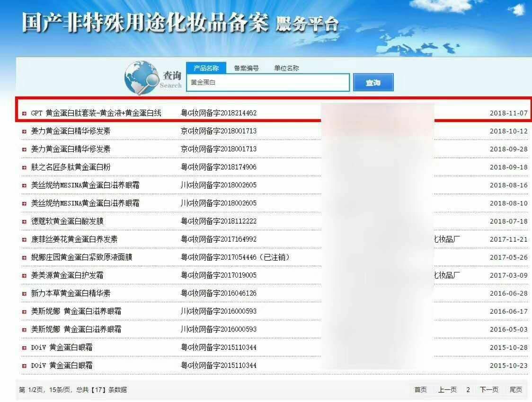Viewport: 532px width, 402px height.
Task: Open 妮娜庄园黄金蛋白紧致原液面膜 entry
Action: coord(81,257)
